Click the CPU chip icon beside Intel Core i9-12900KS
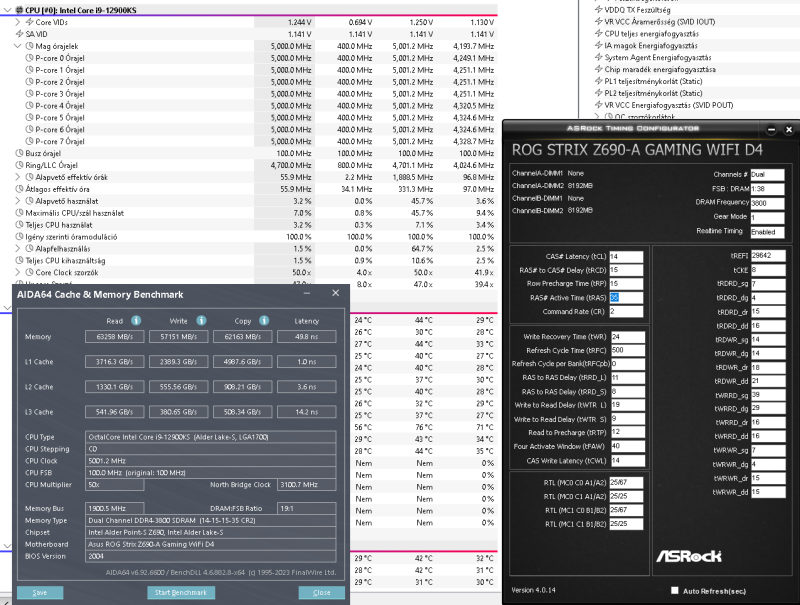Viewport: 800px width, 605px height. point(19,10)
